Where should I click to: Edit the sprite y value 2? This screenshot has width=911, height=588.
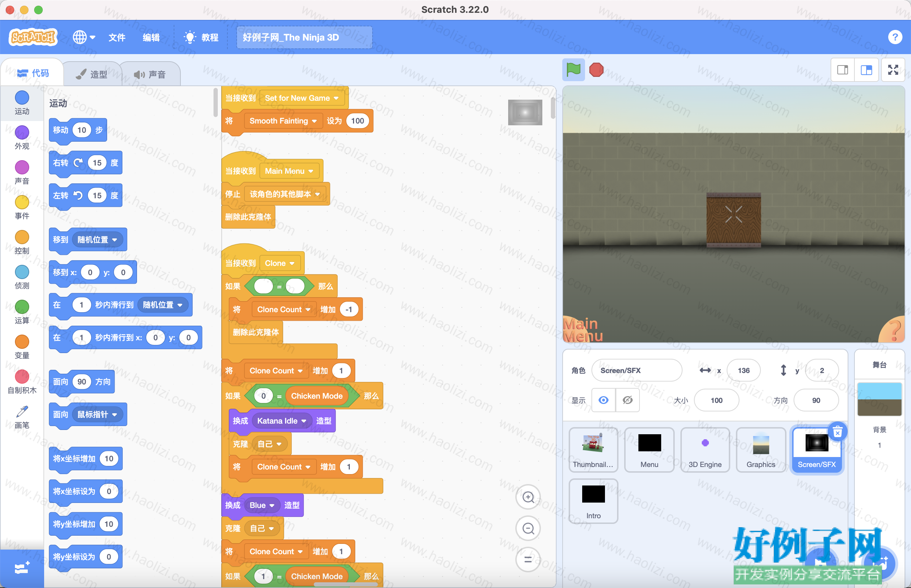point(821,371)
